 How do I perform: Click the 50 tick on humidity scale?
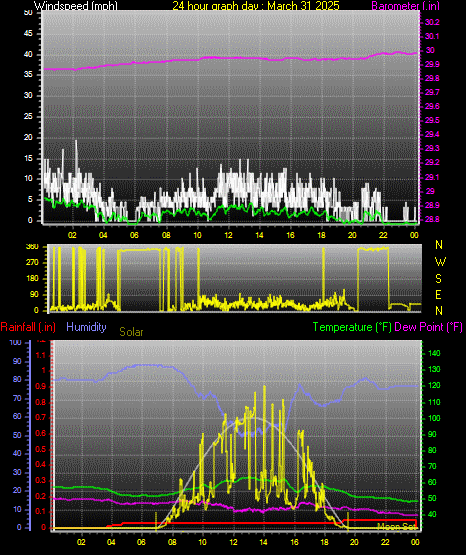pyautogui.click(x=17, y=435)
